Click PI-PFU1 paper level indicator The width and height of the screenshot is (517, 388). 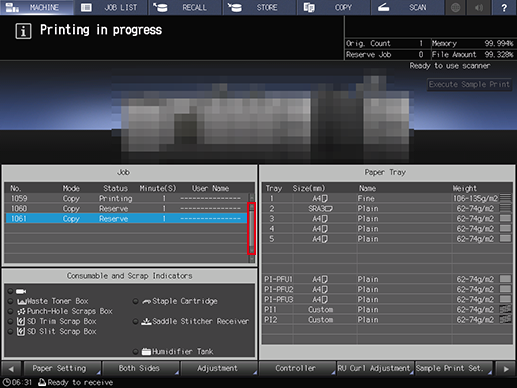[506, 279]
